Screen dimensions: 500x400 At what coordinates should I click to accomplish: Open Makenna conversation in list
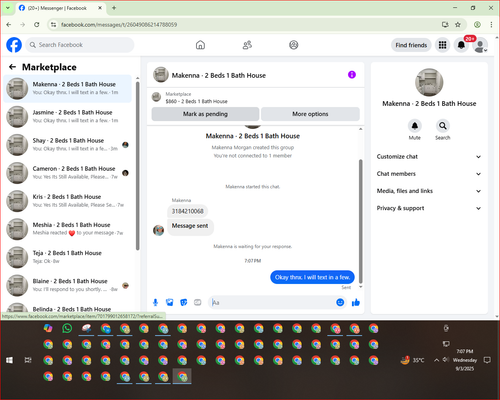[x=68, y=88]
